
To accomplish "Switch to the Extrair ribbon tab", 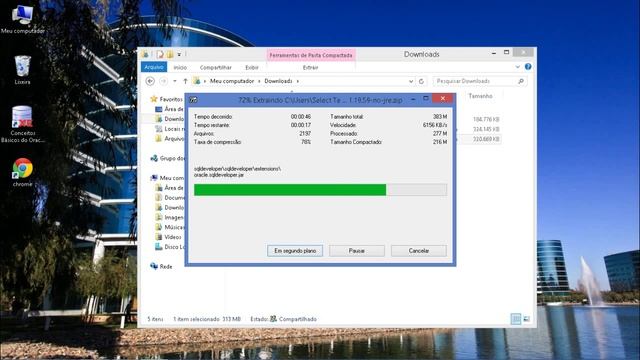I will (310, 67).
